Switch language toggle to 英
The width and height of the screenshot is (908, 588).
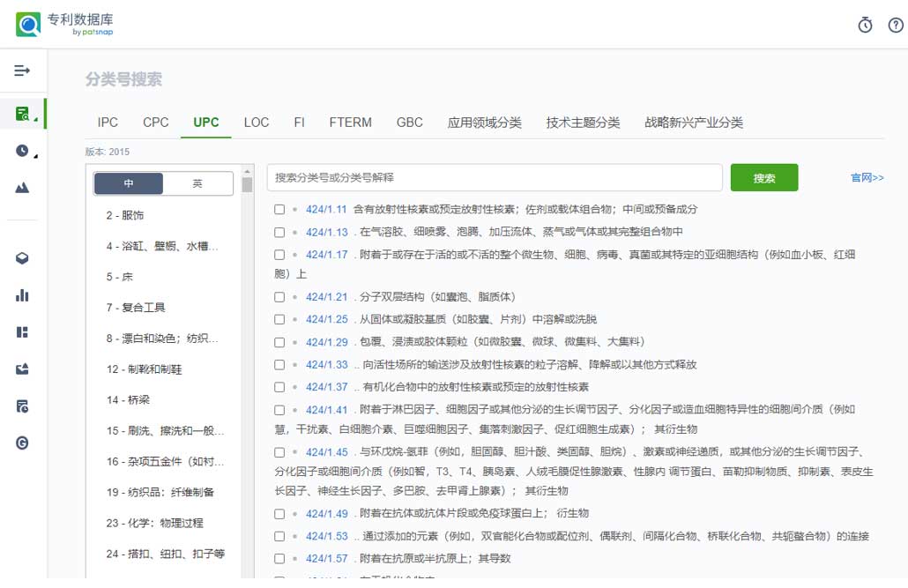click(x=197, y=183)
